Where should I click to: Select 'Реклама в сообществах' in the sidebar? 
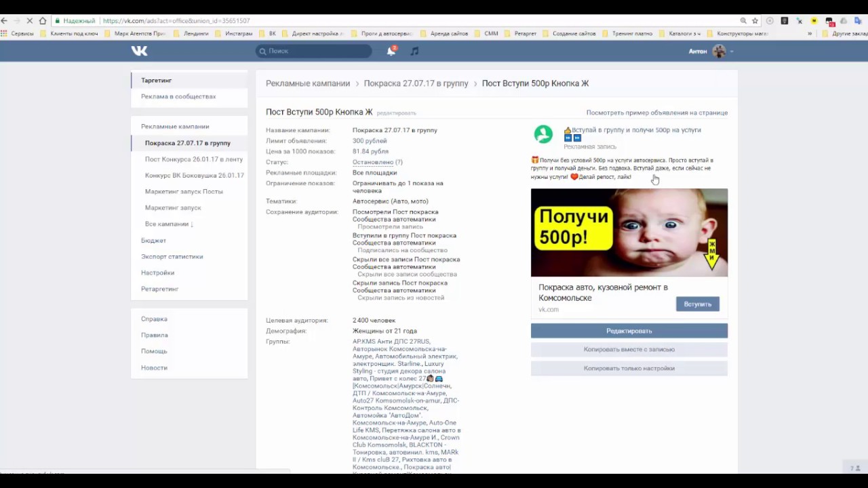pyautogui.click(x=178, y=96)
